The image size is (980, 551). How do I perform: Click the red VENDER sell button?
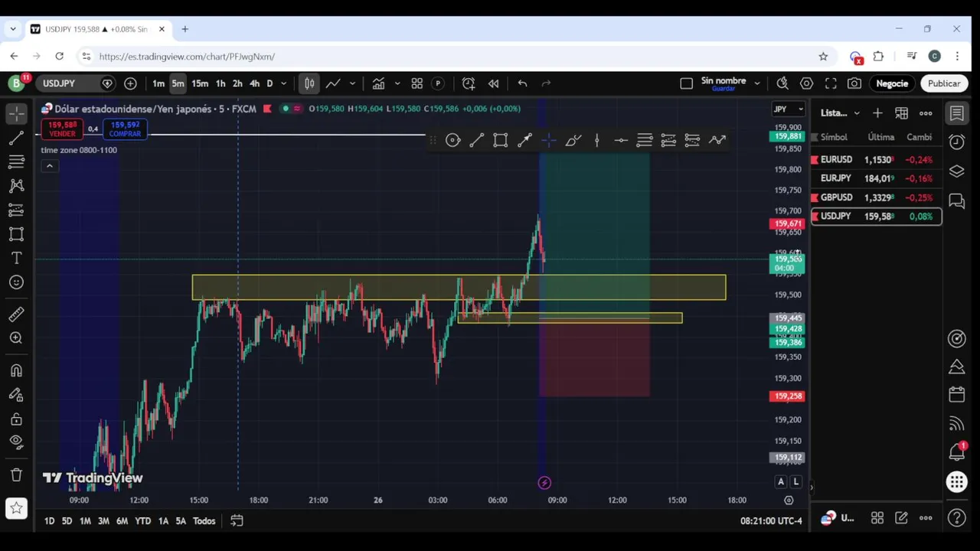(x=62, y=129)
